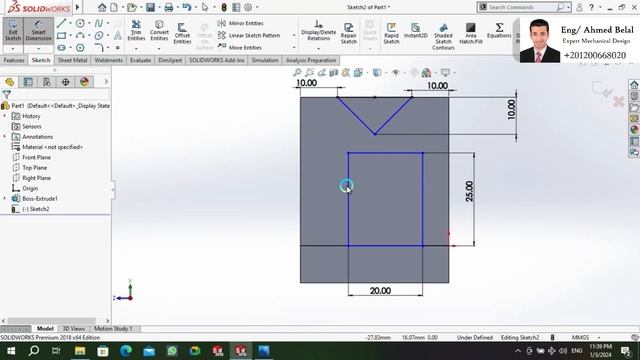The image size is (640, 360).
Task: Expand the Boss-Extrude1 feature node
Action: (4, 198)
